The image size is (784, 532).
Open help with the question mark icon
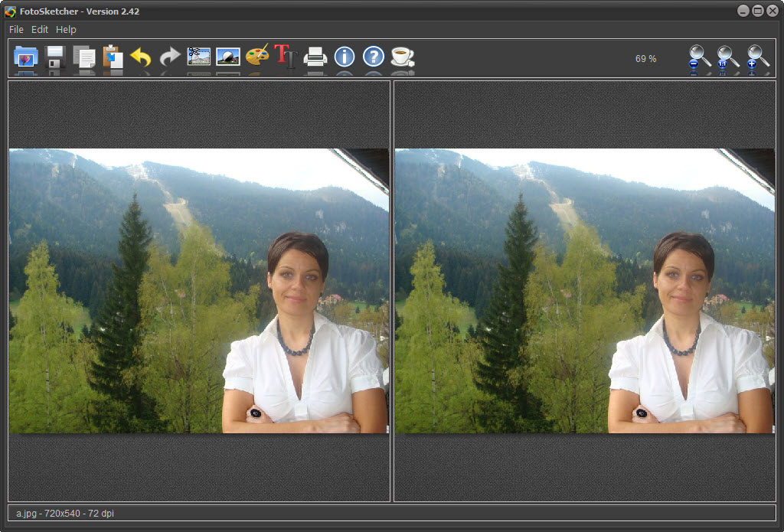coord(373,57)
